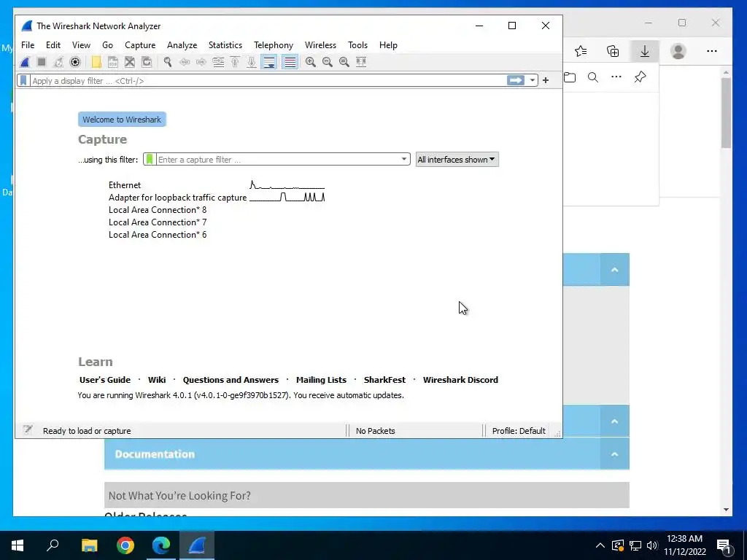Click in the capture filter input field
The height and width of the screenshot is (560, 747).
(x=278, y=159)
